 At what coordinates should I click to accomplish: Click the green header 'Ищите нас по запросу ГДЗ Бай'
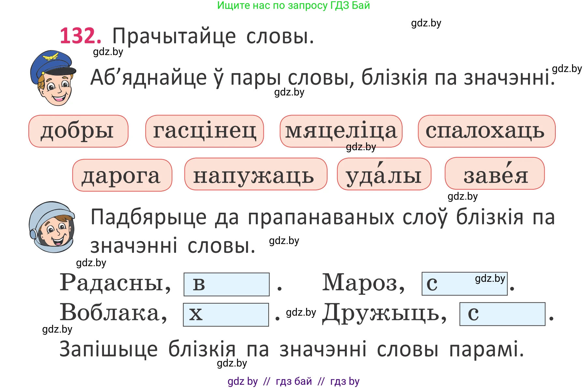[x=294, y=6]
